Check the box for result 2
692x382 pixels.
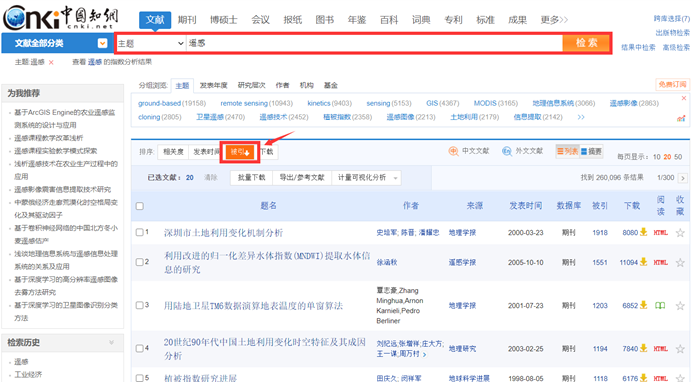click(139, 262)
